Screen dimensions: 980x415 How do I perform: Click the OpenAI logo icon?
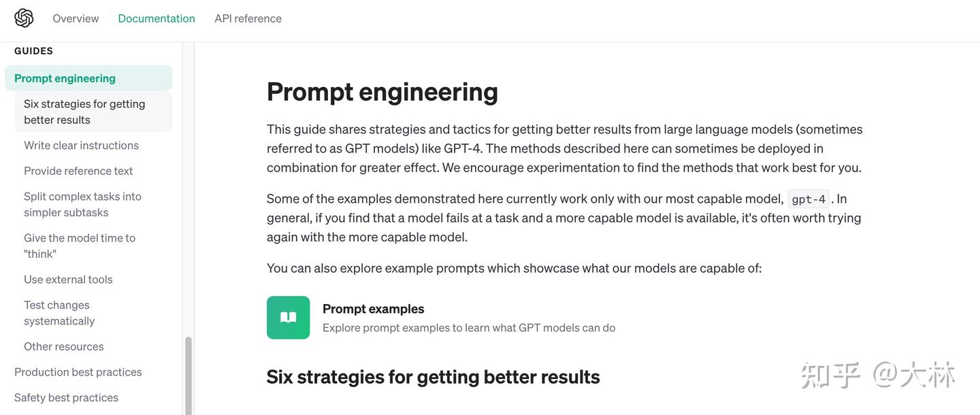(24, 18)
